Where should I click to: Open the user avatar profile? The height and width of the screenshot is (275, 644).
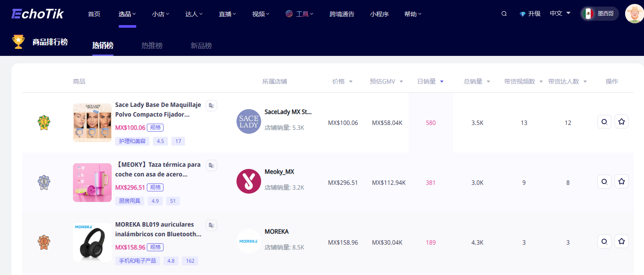coord(634,14)
